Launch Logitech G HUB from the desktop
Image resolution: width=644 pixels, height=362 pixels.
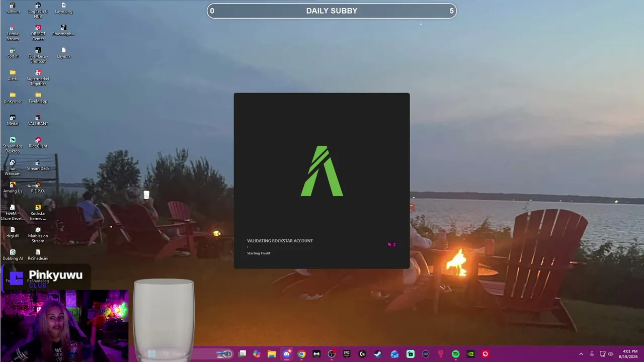(38, 10)
